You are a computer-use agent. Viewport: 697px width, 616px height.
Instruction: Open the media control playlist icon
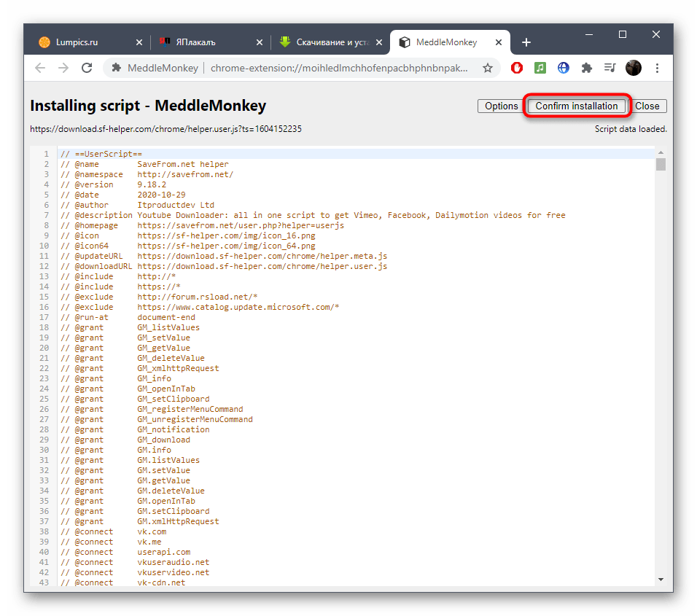(610, 68)
